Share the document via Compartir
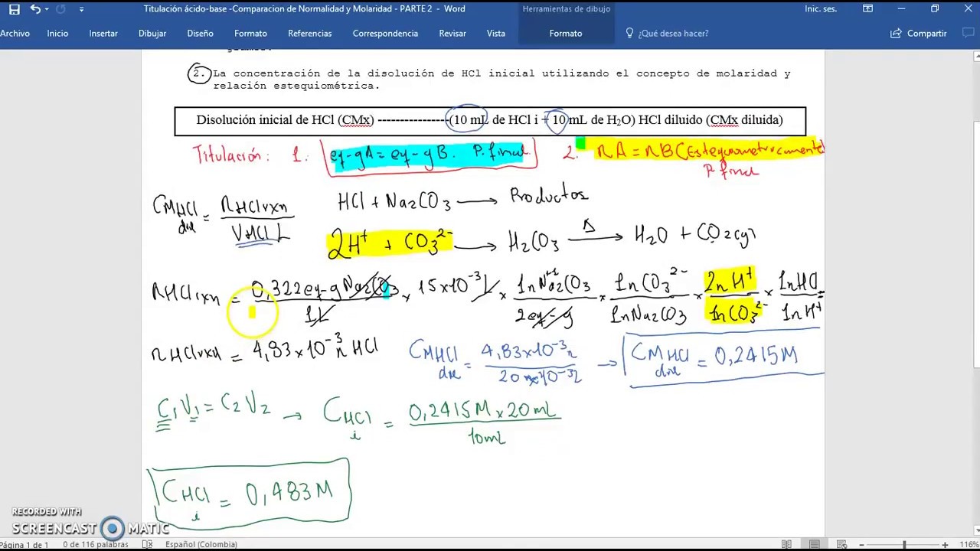The width and height of the screenshot is (980, 551). [919, 34]
